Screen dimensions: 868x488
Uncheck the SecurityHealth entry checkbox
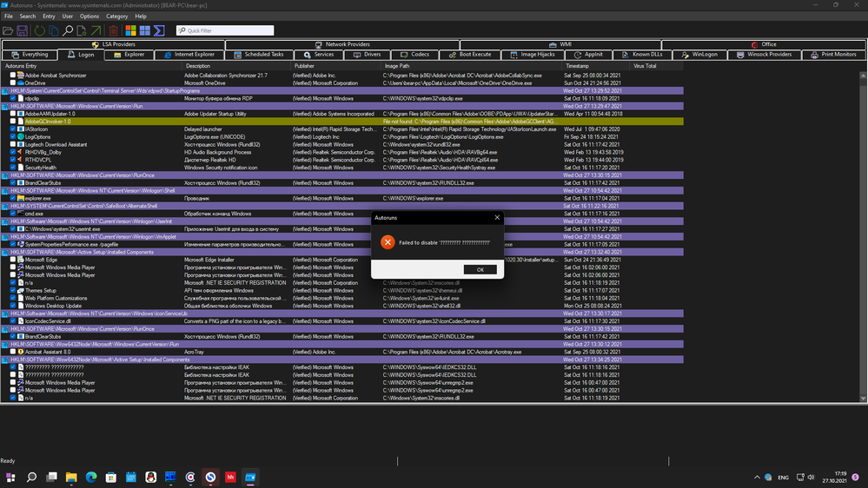13,167
